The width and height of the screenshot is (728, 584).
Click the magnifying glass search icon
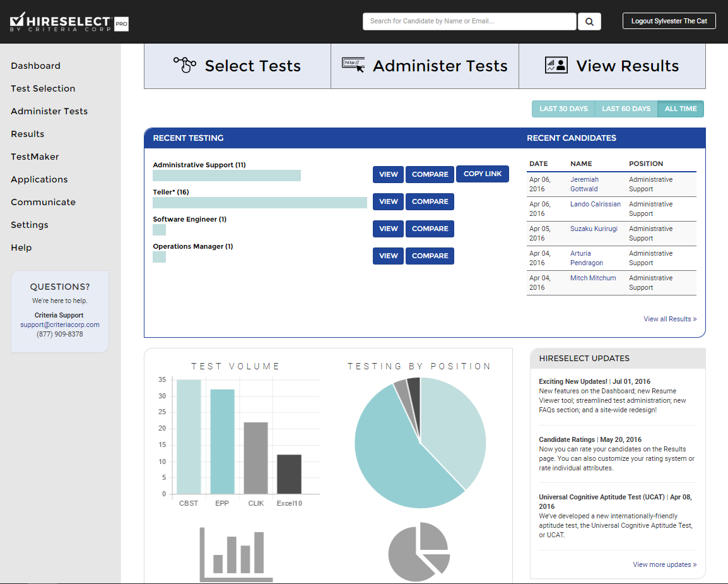click(589, 21)
